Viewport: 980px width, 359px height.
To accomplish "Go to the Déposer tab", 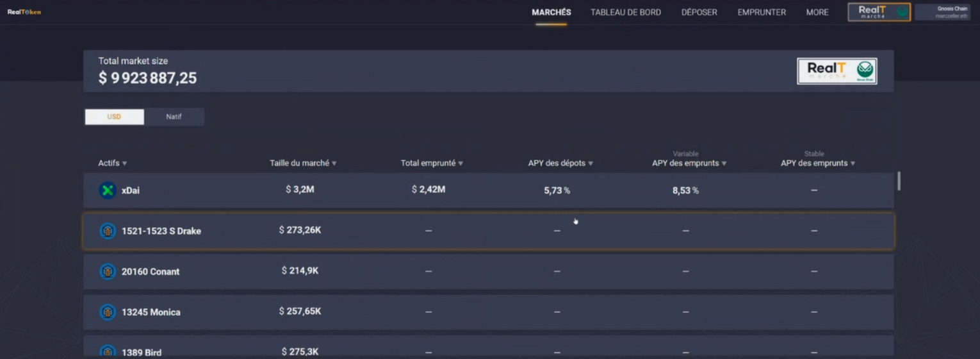I will tap(699, 12).
